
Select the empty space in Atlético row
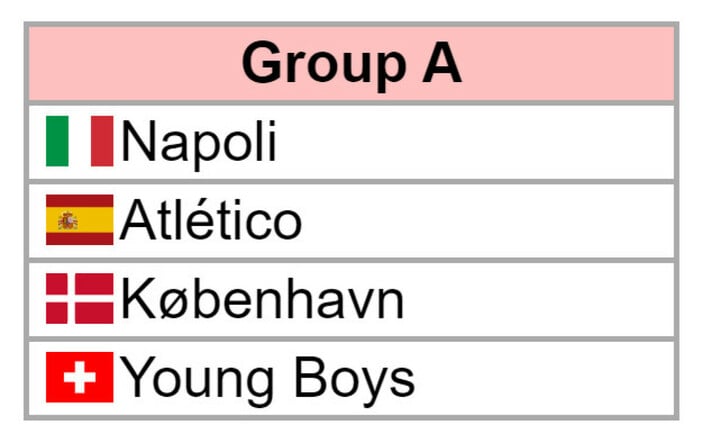pyautogui.click(x=489, y=221)
